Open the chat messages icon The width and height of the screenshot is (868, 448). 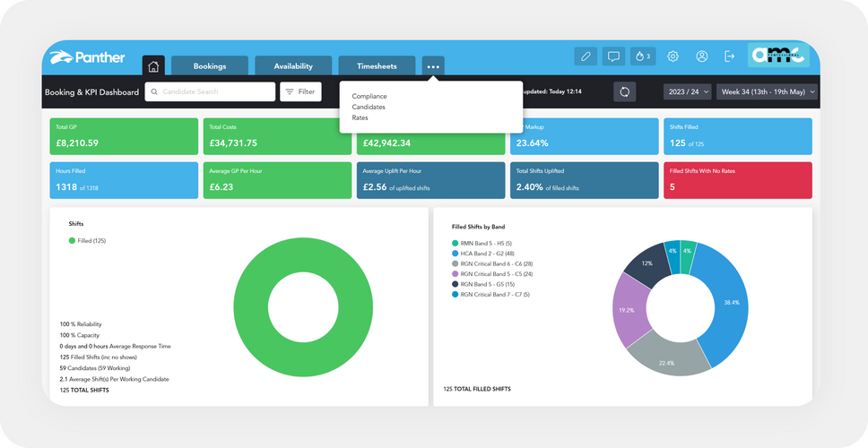613,56
